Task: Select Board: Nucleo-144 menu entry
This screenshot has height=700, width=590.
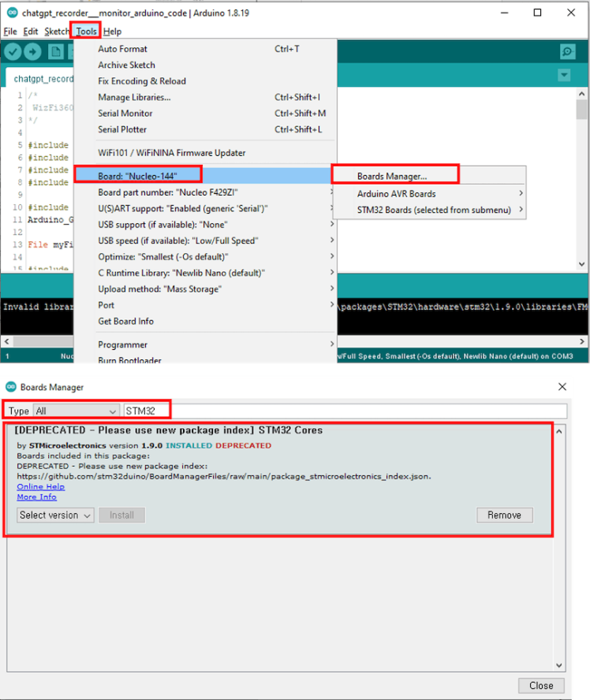Action: coord(205,176)
